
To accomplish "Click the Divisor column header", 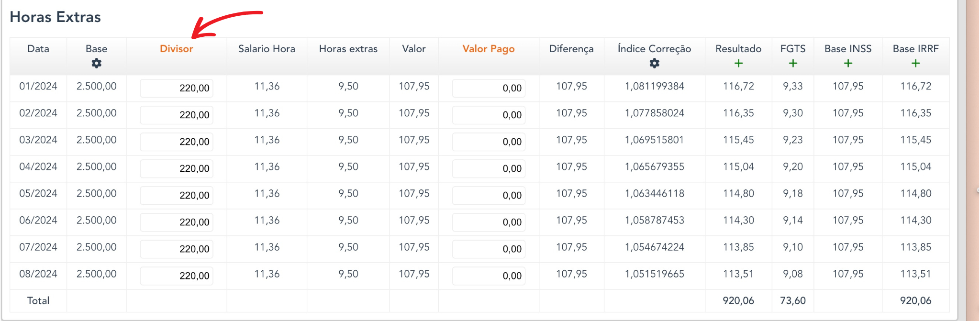I will pyautogui.click(x=176, y=49).
